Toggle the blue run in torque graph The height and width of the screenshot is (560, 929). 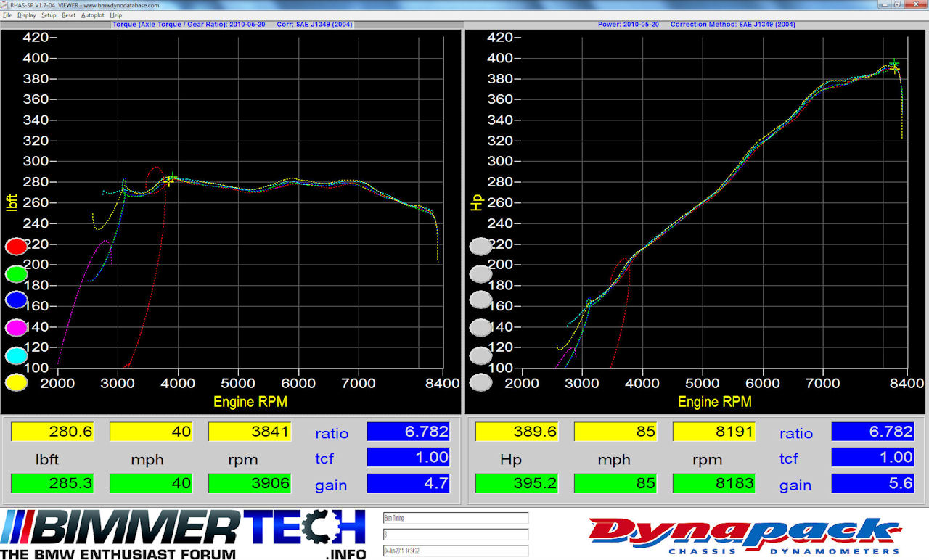(16, 300)
